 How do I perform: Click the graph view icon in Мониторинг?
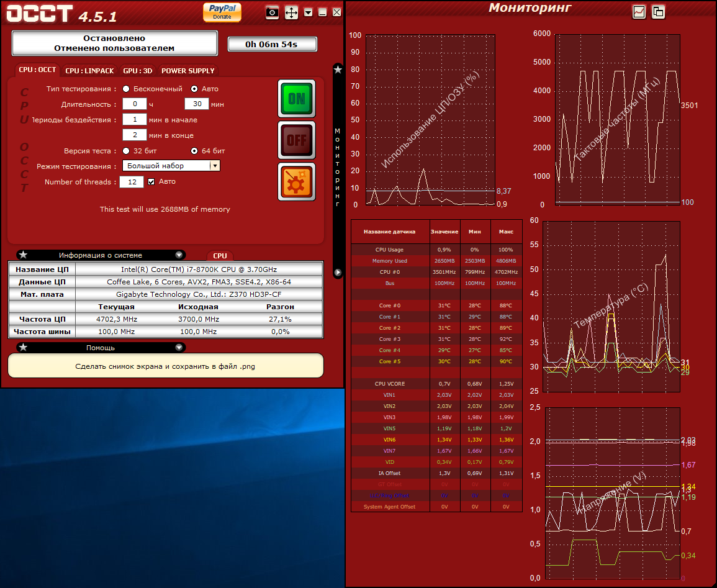pyautogui.click(x=639, y=12)
